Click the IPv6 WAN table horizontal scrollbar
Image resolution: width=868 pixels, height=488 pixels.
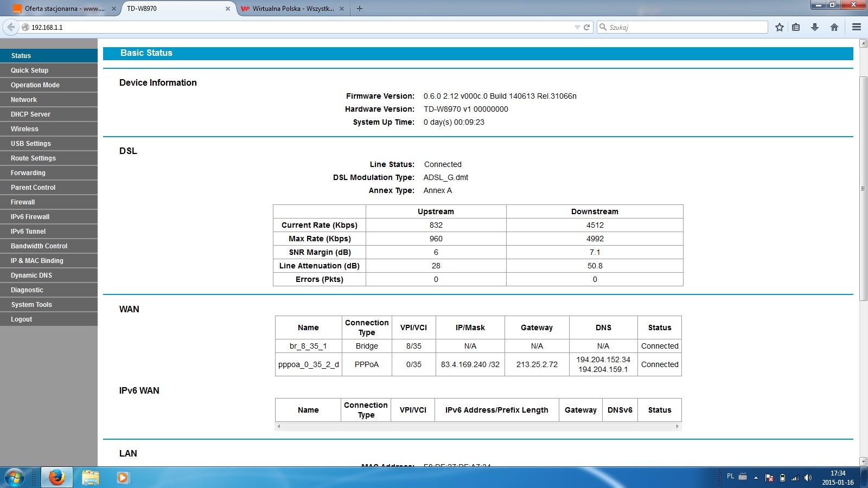[478, 427]
